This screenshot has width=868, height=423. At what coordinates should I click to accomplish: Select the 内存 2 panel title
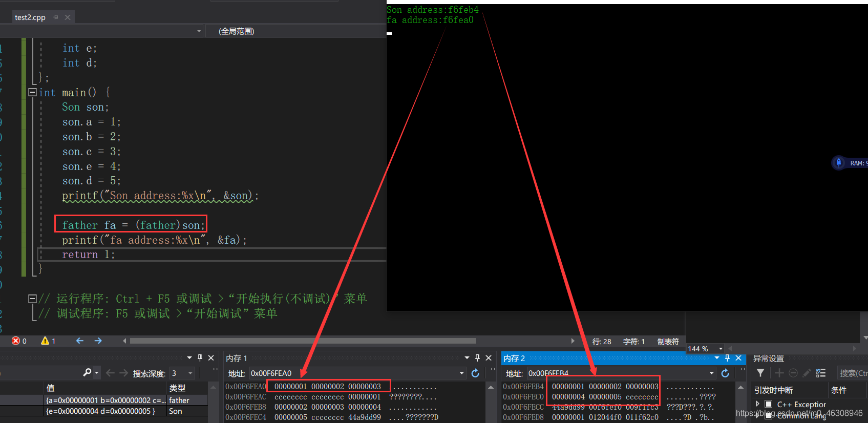tap(514, 358)
